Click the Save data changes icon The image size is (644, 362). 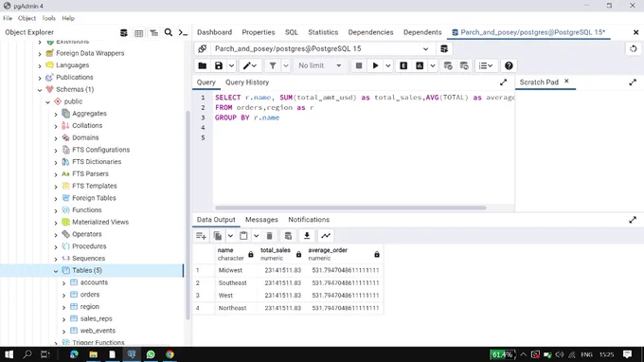point(288,236)
